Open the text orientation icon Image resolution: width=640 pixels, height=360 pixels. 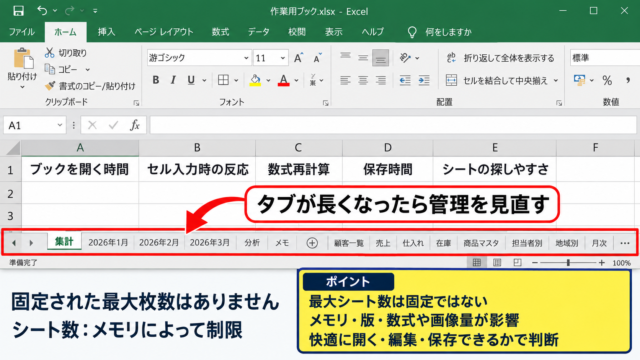pyautogui.click(x=405, y=58)
